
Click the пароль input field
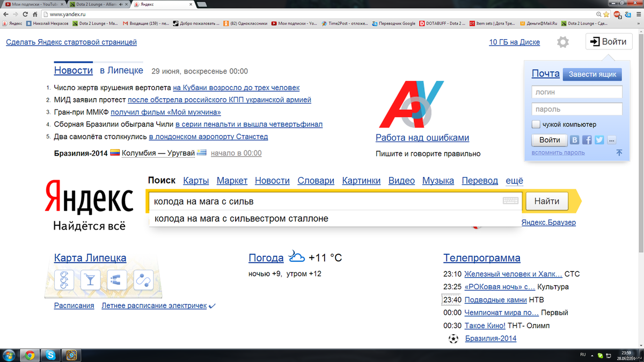577,109
